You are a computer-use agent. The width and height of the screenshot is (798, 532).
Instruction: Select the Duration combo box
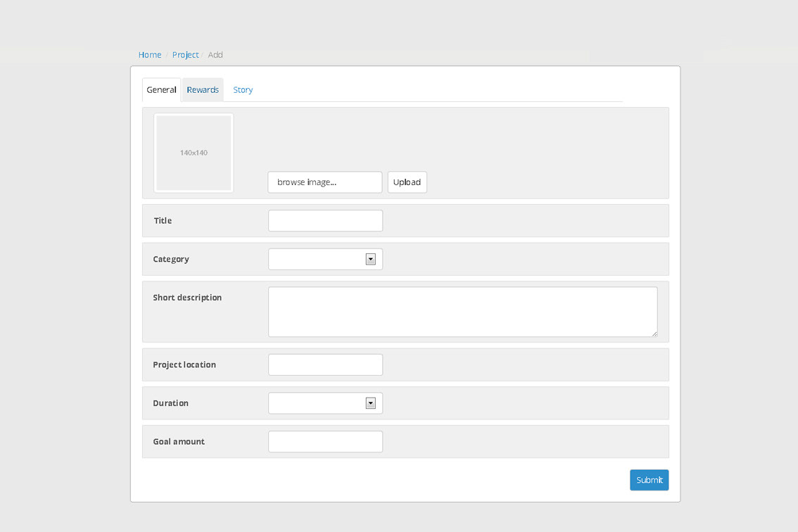click(317, 403)
